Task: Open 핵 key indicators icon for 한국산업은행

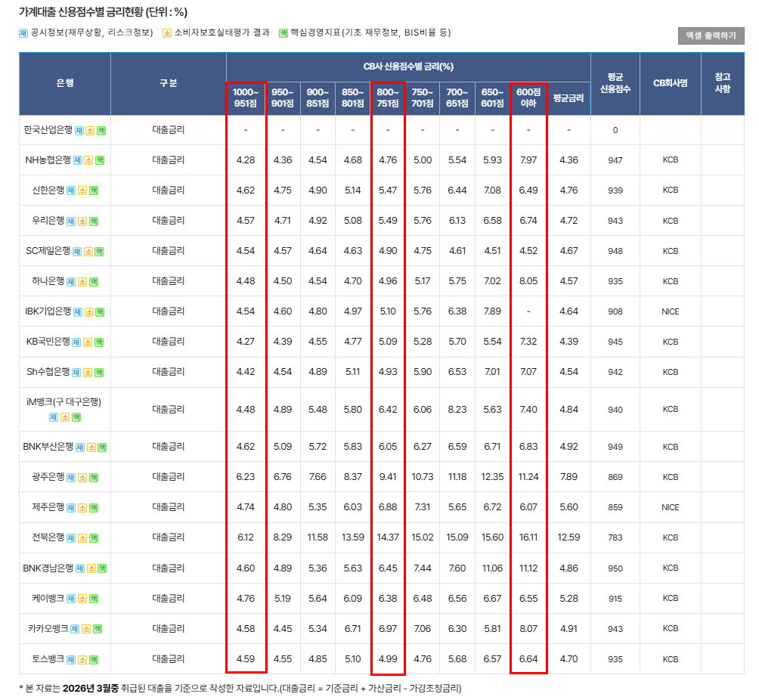Action: 101,130
